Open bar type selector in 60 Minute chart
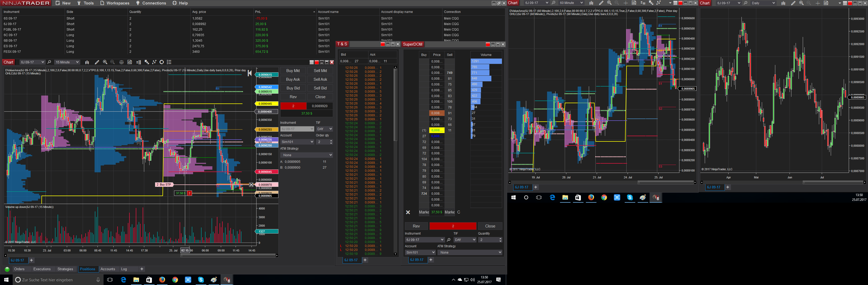 [591, 3]
